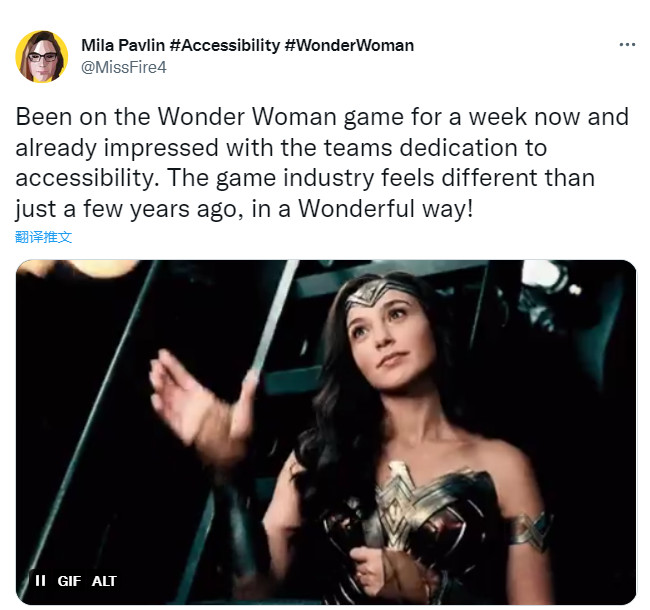Pause the playing Wonder Woman GIF
The image size is (650, 610).
point(41,581)
